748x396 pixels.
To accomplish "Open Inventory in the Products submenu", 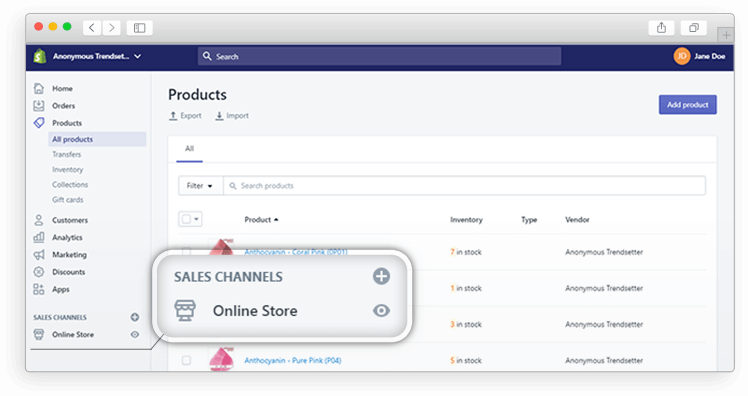I will click(x=67, y=169).
